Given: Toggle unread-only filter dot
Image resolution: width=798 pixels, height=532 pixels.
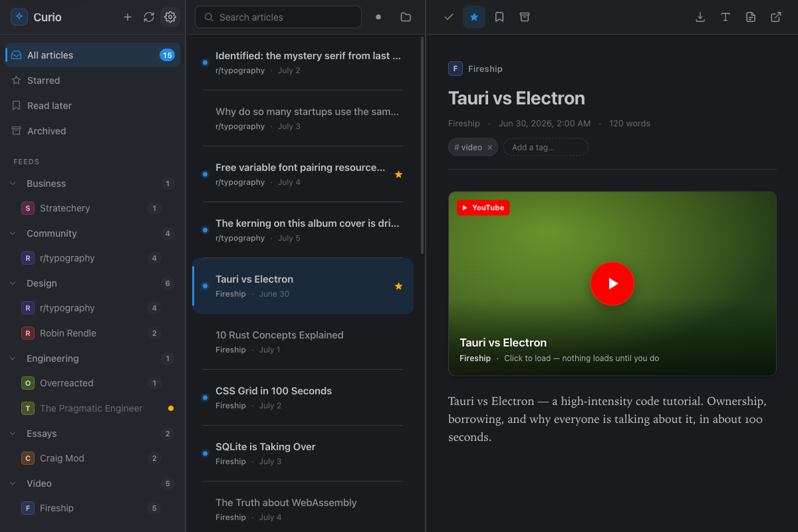Looking at the screenshot, I should click(378, 17).
